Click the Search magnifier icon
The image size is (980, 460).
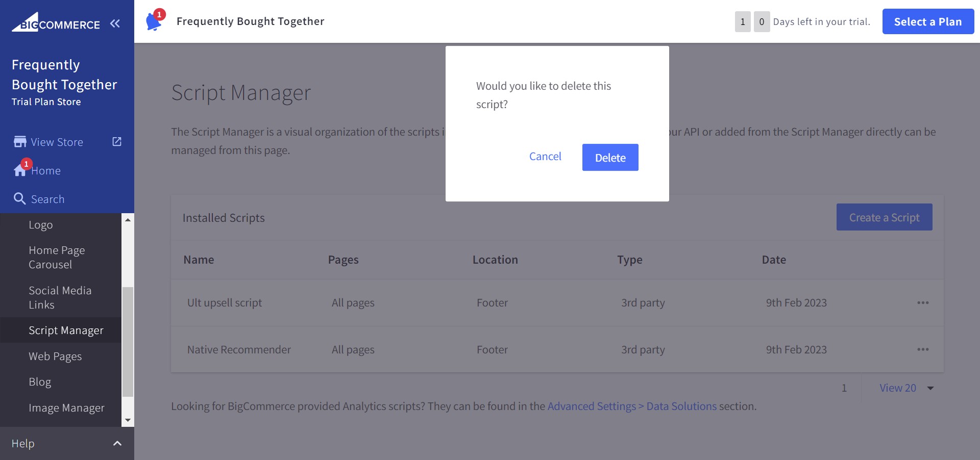20,199
